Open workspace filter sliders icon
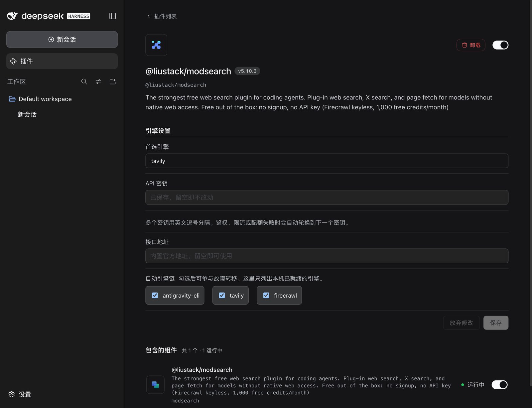This screenshot has width=532, height=408. click(98, 81)
